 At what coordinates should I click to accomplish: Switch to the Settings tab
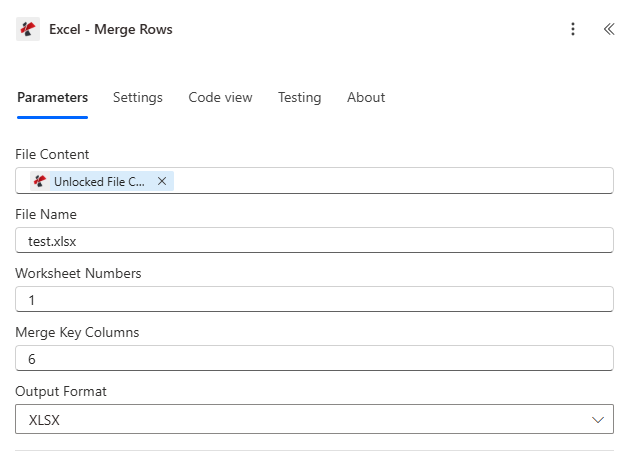[137, 97]
